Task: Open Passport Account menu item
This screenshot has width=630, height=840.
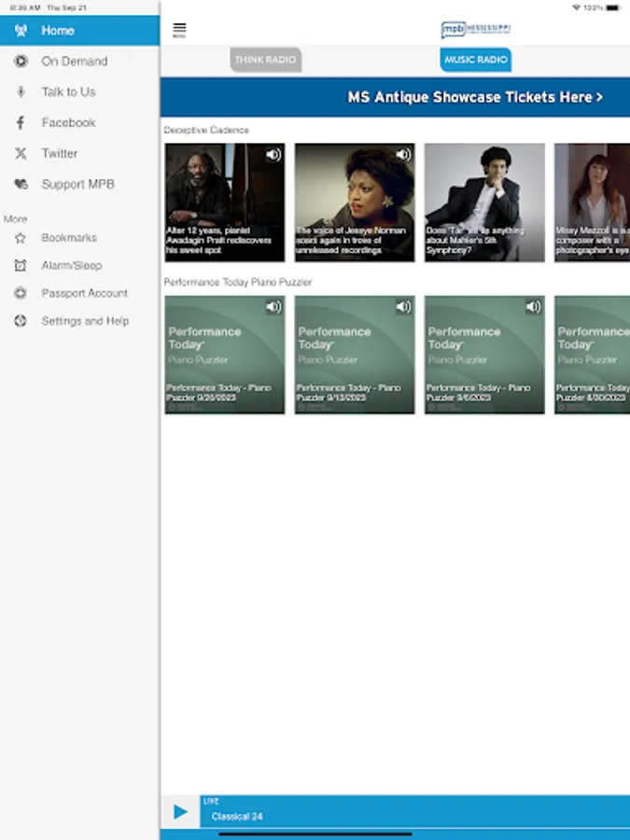Action: [84, 293]
